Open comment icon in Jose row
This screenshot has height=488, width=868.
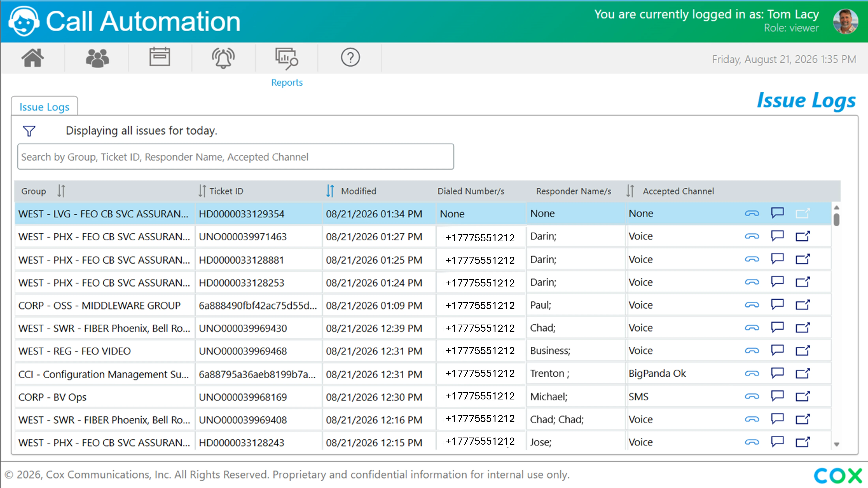tap(777, 441)
